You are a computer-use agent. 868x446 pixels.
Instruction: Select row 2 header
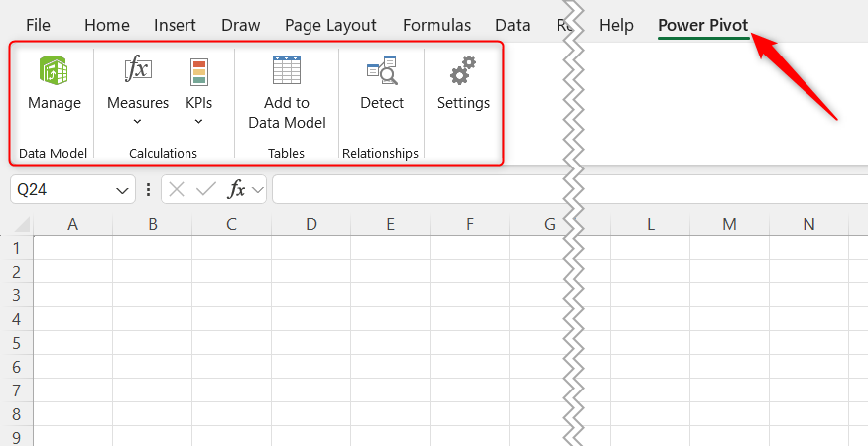click(x=17, y=272)
